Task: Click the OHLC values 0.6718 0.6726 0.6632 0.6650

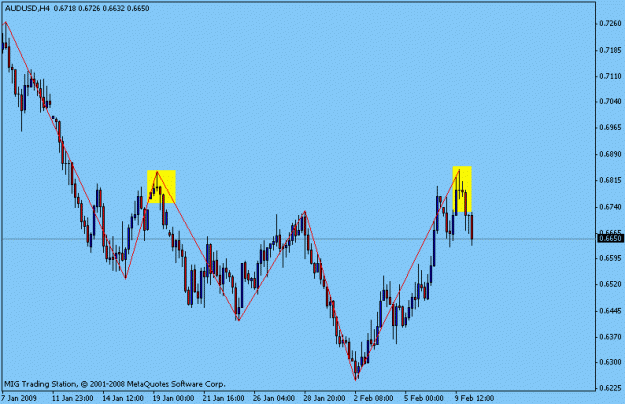Action: pos(101,8)
